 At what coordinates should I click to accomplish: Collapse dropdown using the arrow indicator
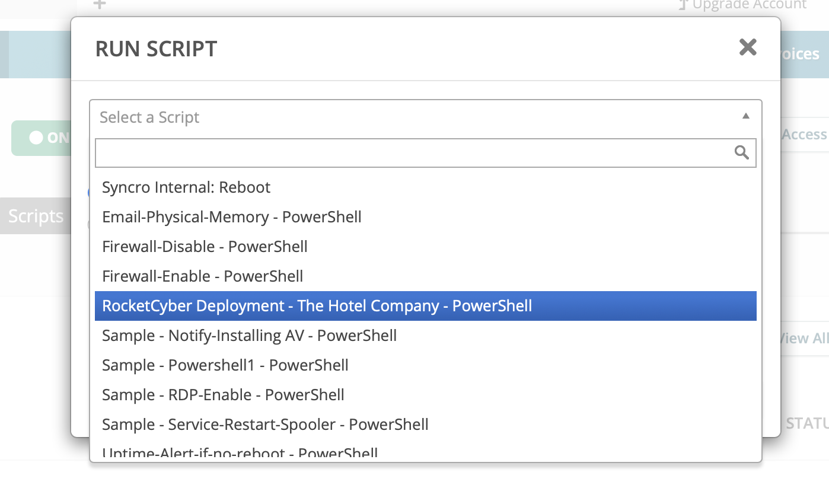tap(746, 116)
